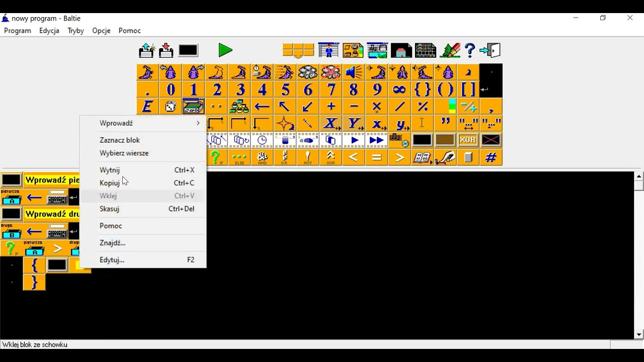Run the program with the green play button
This screenshot has width=644, height=362.
click(225, 50)
